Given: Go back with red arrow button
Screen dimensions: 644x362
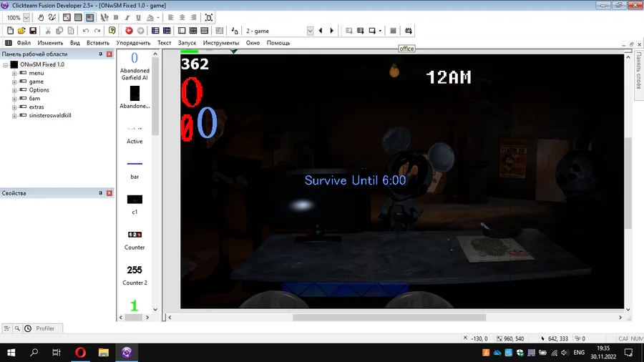Looking at the screenshot, I should tap(129, 31).
